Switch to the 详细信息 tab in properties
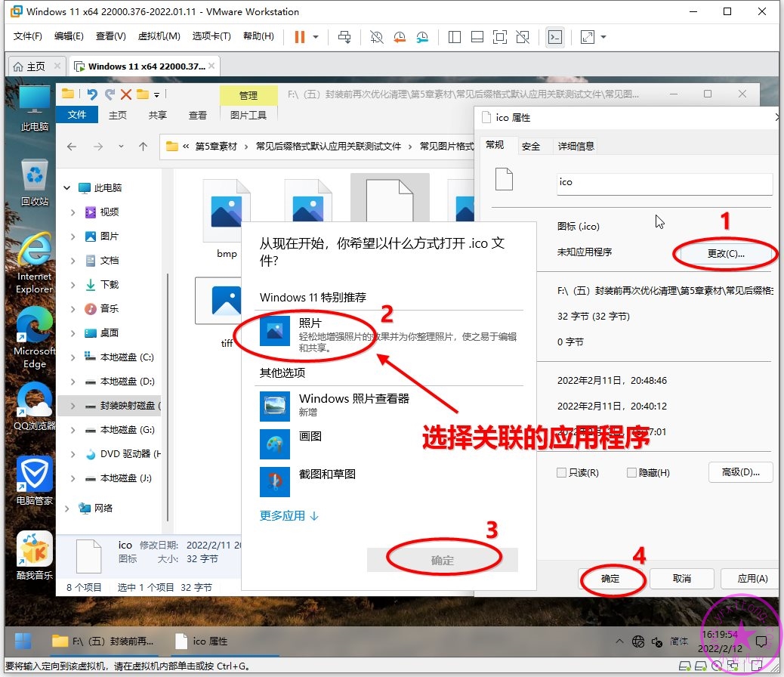784x677 pixels. [576, 146]
